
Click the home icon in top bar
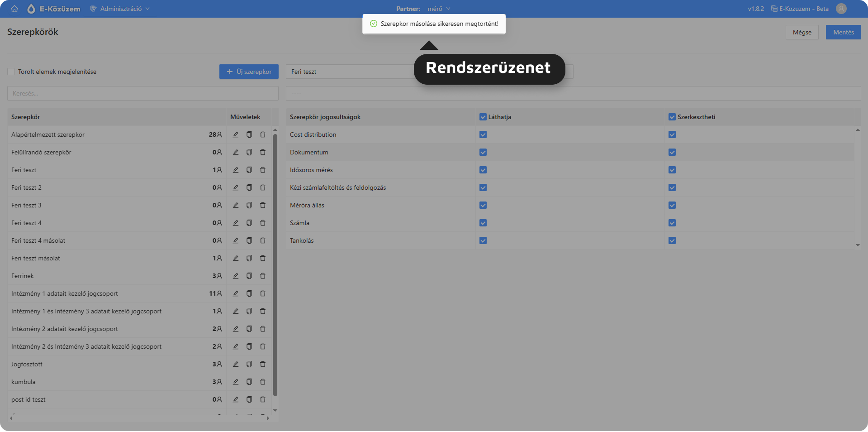pyautogui.click(x=14, y=9)
